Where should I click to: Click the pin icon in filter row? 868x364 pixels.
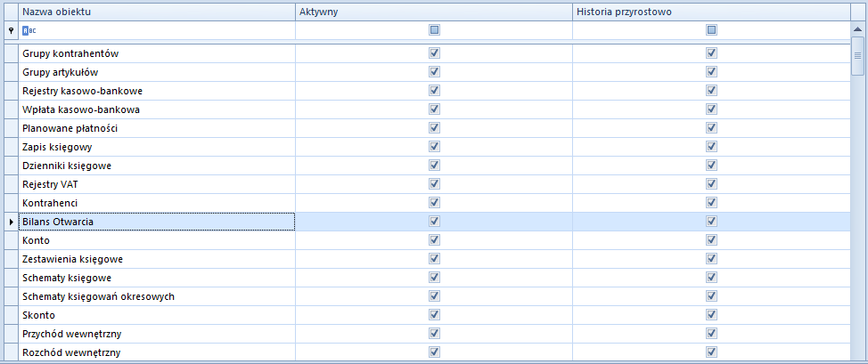[11, 30]
